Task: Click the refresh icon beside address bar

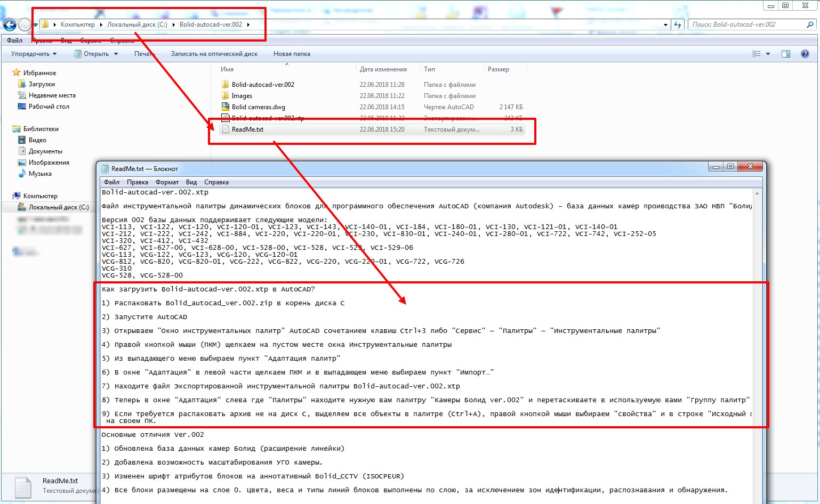Action: pyautogui.click(x=678, y=25)
